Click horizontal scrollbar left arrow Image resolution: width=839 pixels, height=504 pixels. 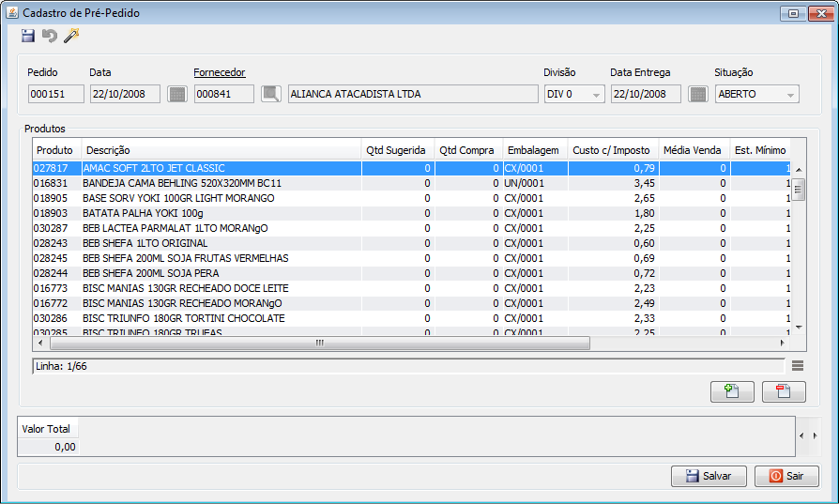tap(40, 343)
